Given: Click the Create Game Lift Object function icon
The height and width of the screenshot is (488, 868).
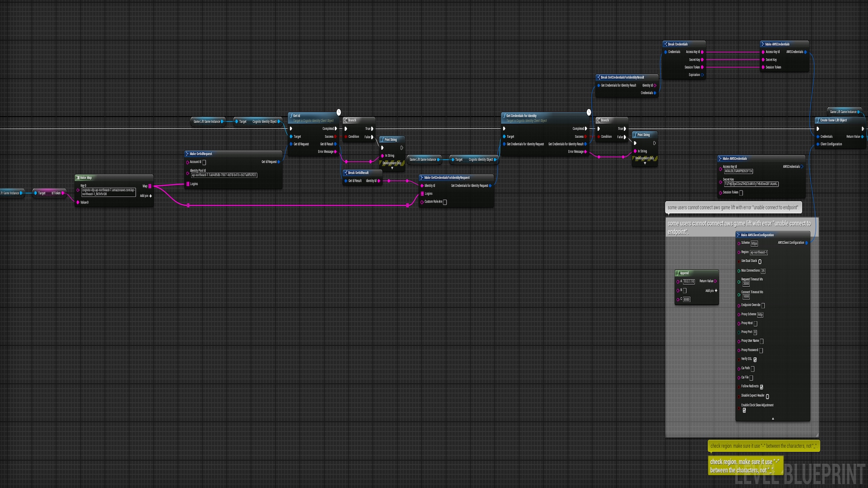Looking at the screenshot, I should click(x=818, y=120).
